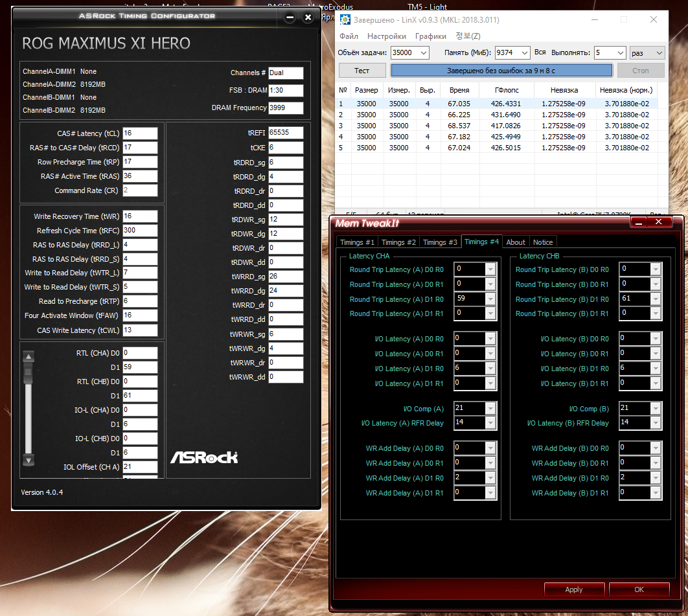
Task: Click the Refresh Cycle Time (tRFC) field
Action: (x=140, y=231)
